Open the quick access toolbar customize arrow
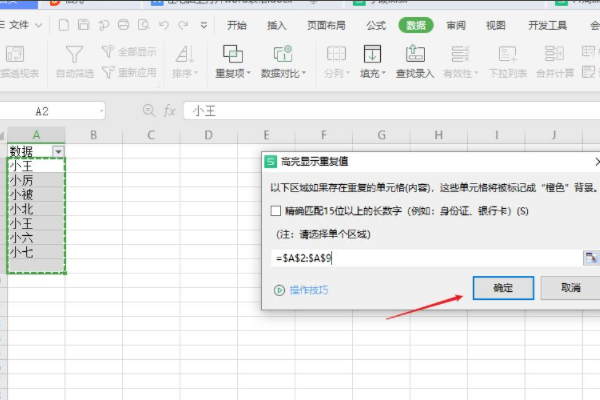The image size is (600, 400). coord(204,26)
